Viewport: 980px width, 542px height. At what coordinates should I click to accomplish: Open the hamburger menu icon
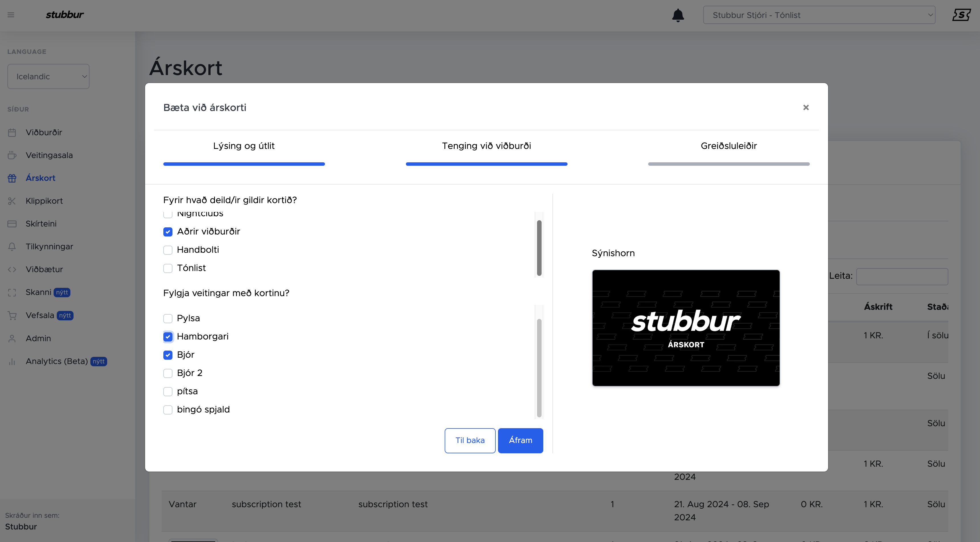point(11,15)
